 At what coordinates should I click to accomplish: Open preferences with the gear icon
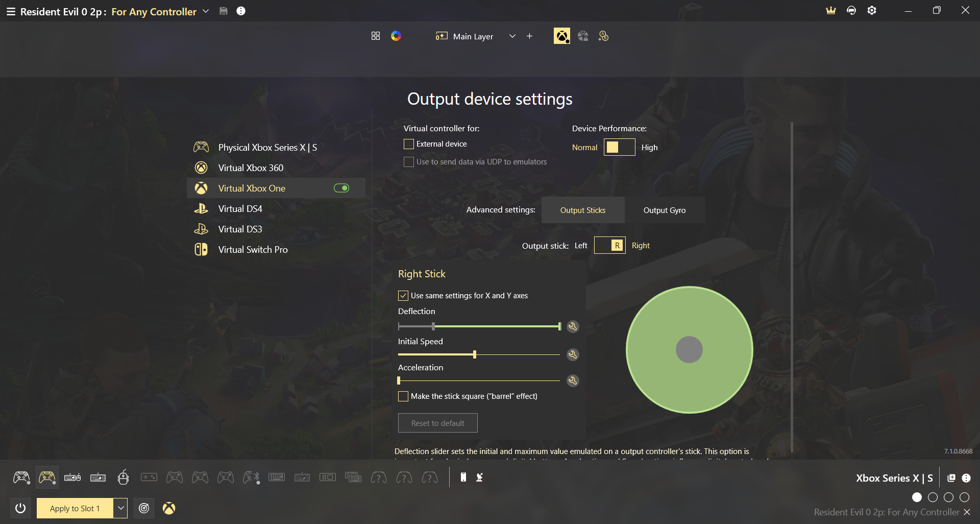(x=872, y=10)
